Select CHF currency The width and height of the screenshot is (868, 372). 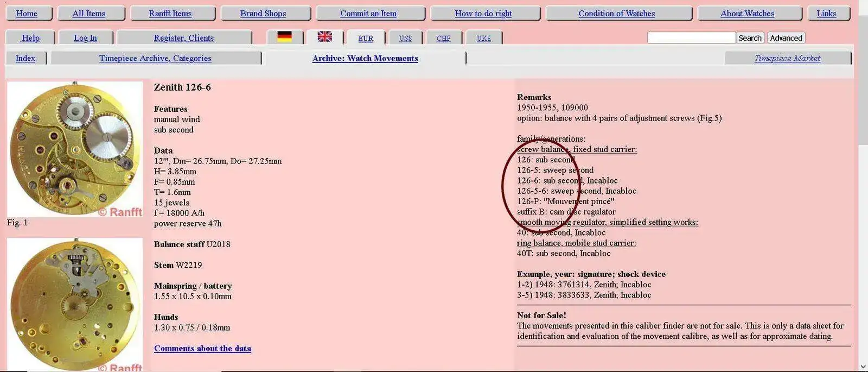click(444, 38)
